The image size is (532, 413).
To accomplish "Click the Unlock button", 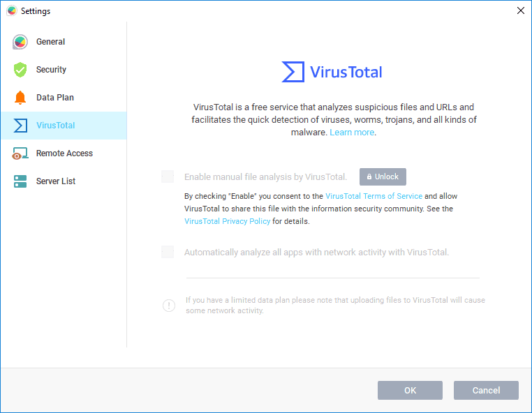I will (x=383, y=177).
